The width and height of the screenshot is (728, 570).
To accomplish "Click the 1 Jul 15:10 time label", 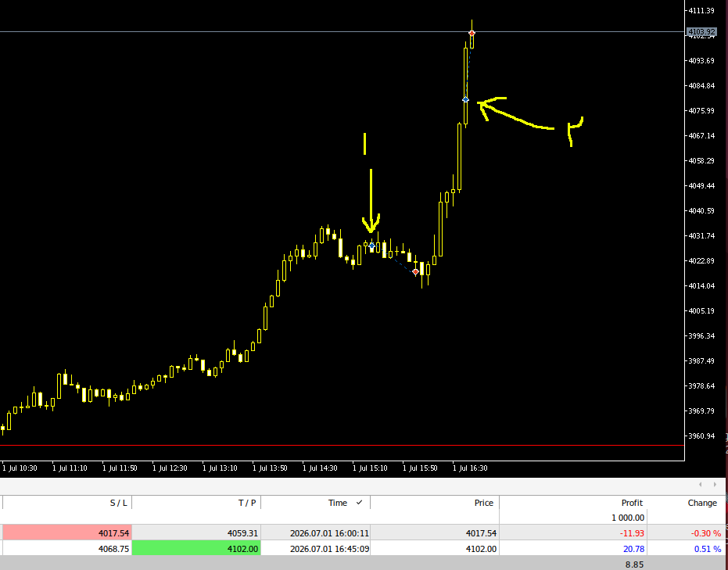I will pos(370,468).
